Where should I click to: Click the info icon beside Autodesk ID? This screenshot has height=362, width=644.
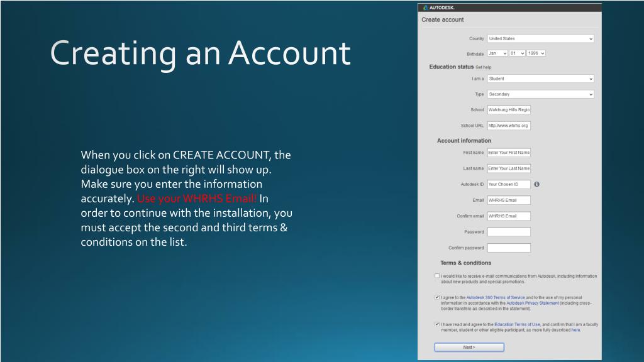[537, 184]
